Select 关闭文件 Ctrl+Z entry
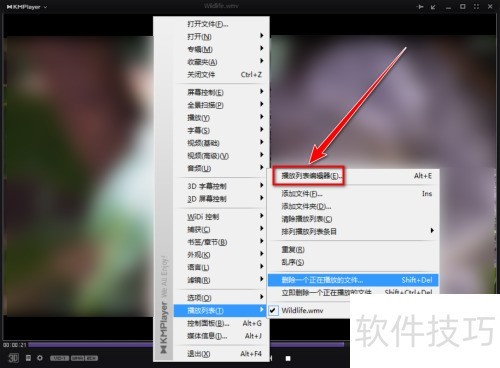The image size is (500, 368). coord(220,75)
